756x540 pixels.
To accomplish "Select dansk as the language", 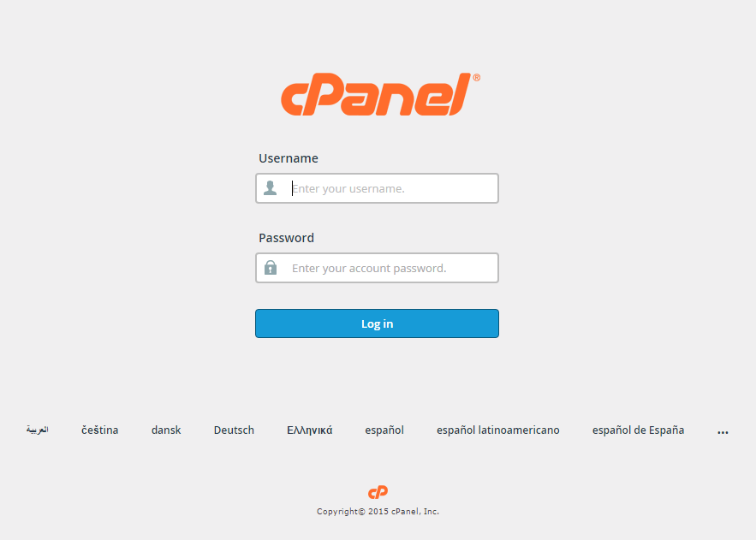I will tap(166, 430).
